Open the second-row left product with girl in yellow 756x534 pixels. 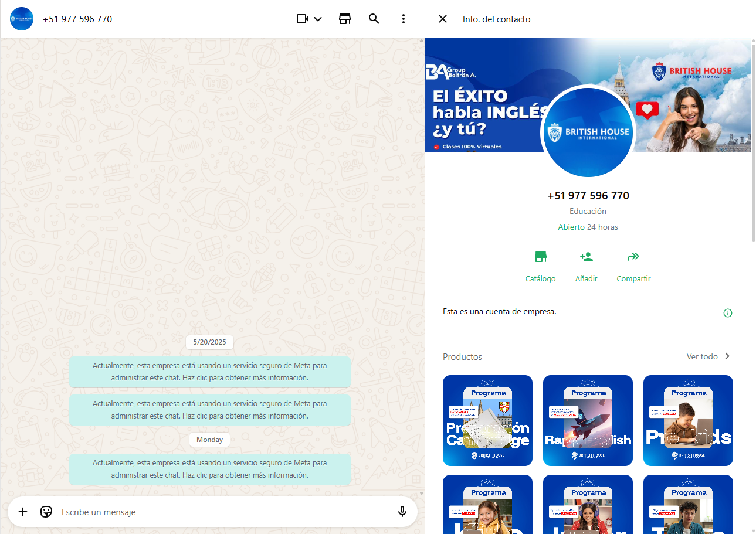pyautogui.click(x=487, y=504)
